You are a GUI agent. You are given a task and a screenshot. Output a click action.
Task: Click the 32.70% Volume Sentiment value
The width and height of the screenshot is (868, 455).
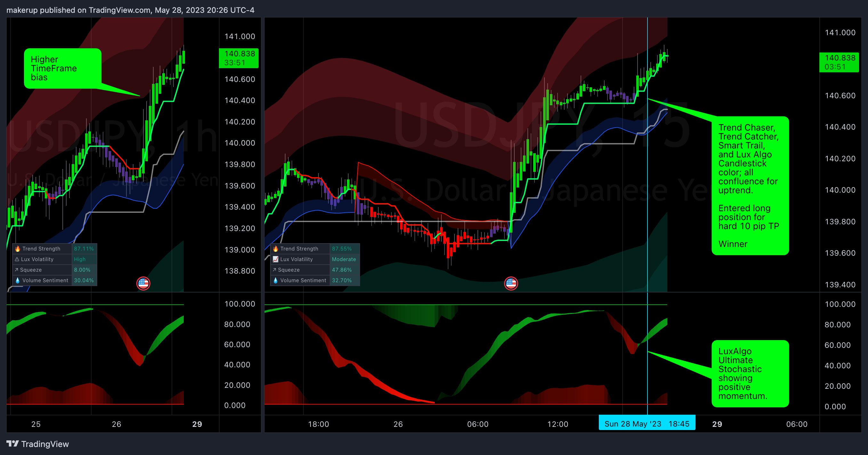coord(342,280)
